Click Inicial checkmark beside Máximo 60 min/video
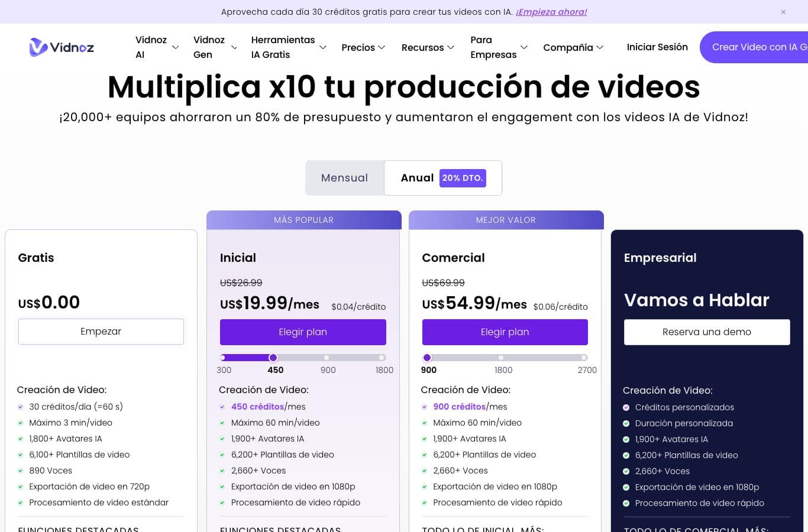The width and height of the screenshot is (808, 532). (222, 423)
